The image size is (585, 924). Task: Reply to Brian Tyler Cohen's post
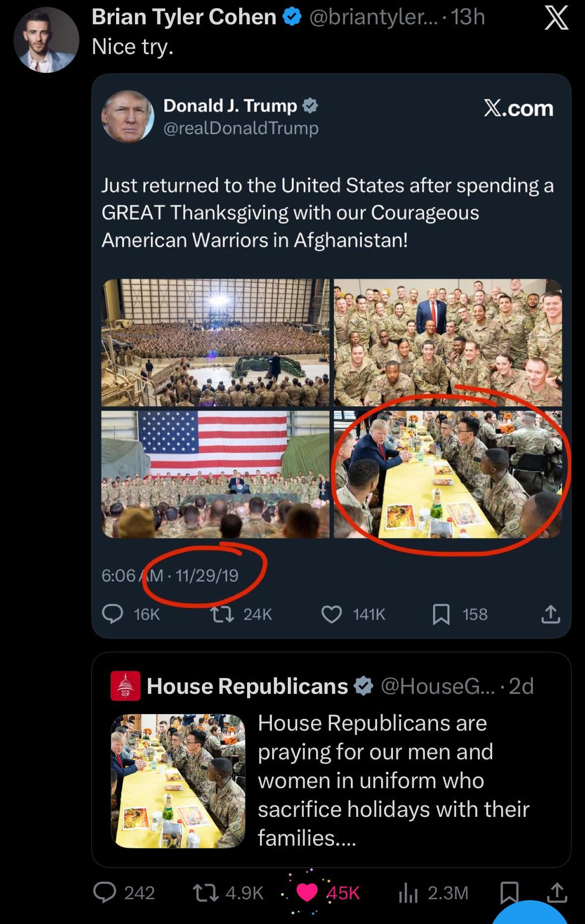[x=105, y=893]
